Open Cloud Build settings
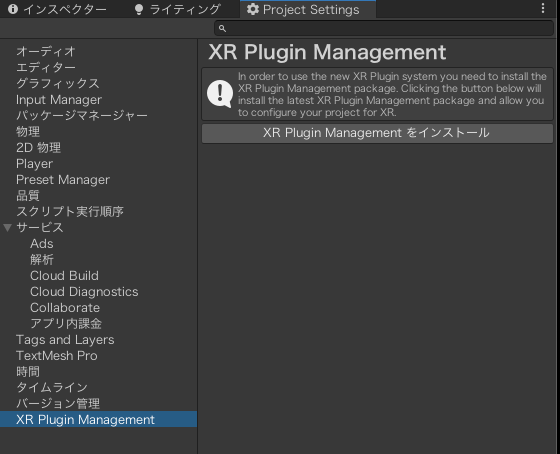The height and width of the screenshot is (454, 560). pyautogui.click(x=65, y=275)
